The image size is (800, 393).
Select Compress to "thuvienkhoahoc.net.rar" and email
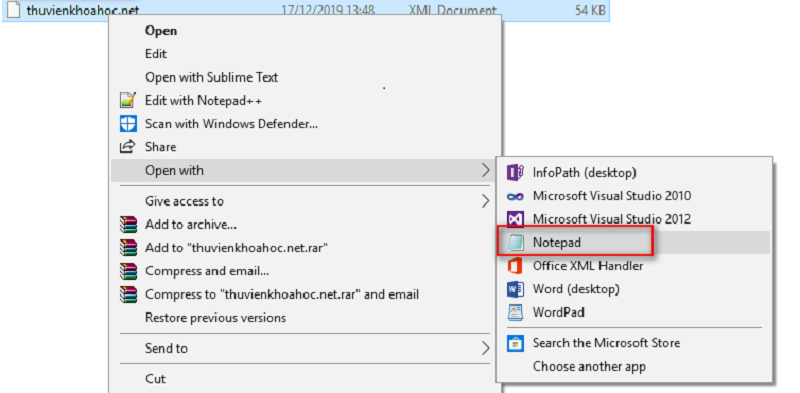tap(306, 294)
